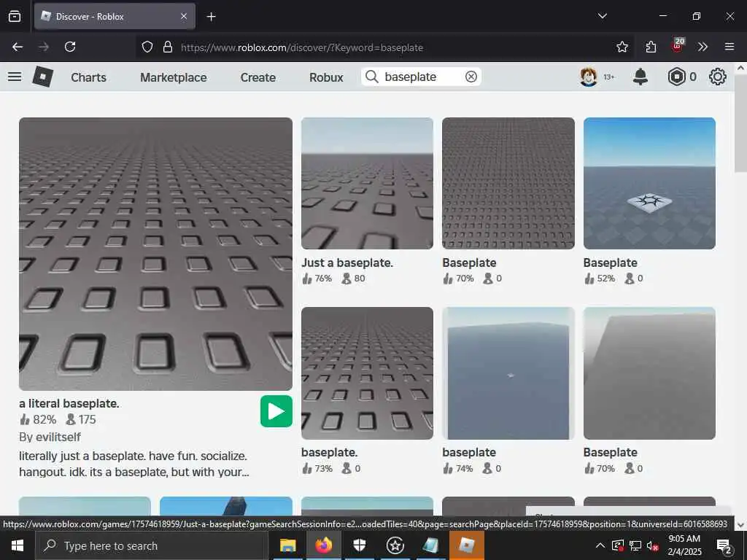Open the Firefox extensions puzzle icon
This screenshot has height=560, width=747.
[x=651, y=47]
